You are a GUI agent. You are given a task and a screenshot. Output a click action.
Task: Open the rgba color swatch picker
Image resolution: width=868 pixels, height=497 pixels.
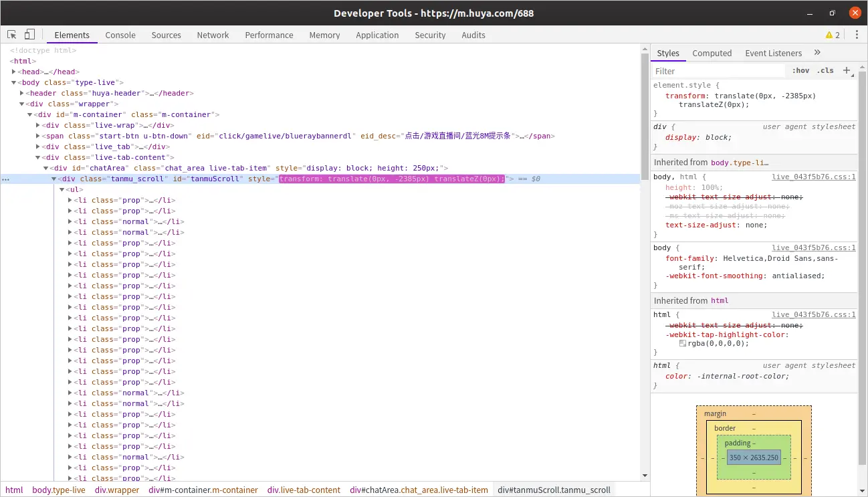683,343
